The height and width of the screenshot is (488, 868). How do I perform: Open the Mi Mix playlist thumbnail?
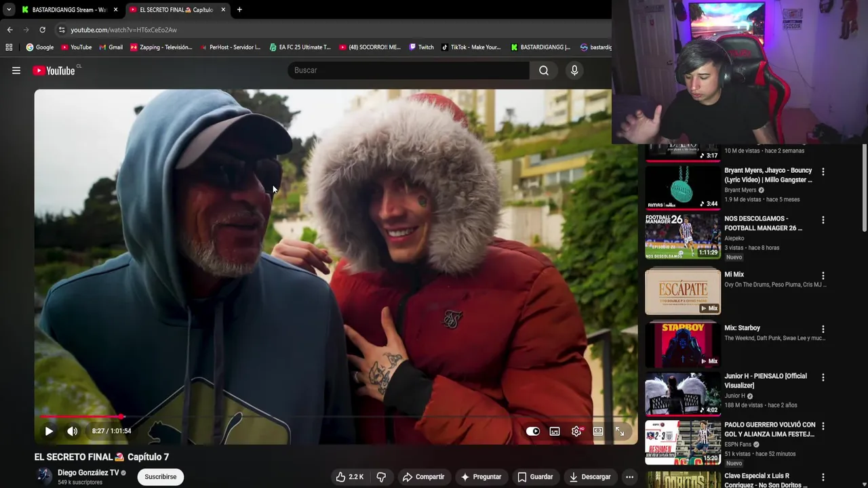[x=682, y=291]
